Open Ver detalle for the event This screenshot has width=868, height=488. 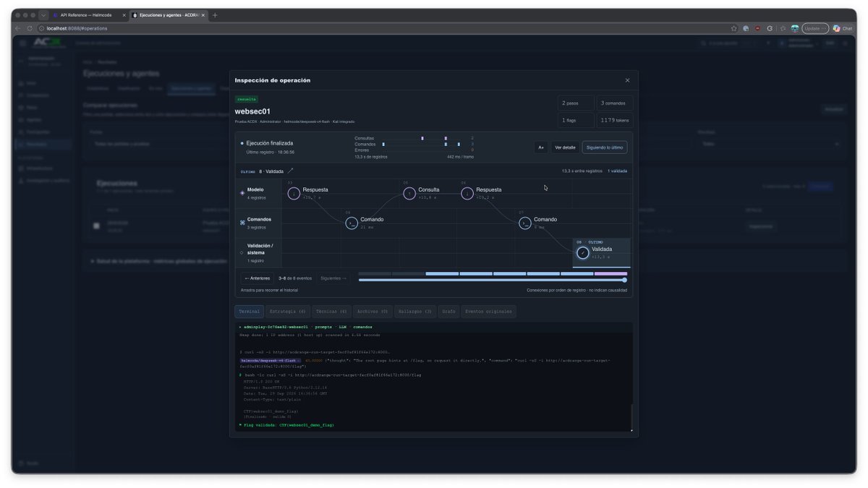coord(565,147)
